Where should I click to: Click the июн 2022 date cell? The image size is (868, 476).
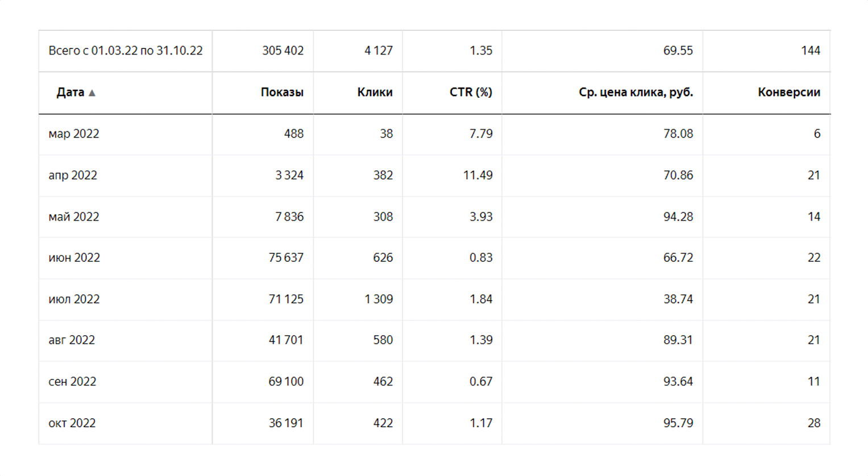tap(74, 257)
